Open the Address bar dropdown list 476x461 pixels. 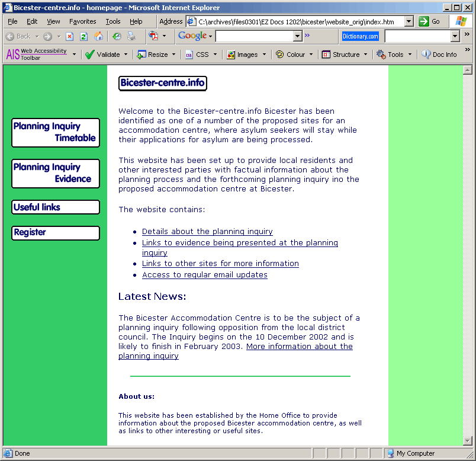pyautogui.click(x=409, y=21)
